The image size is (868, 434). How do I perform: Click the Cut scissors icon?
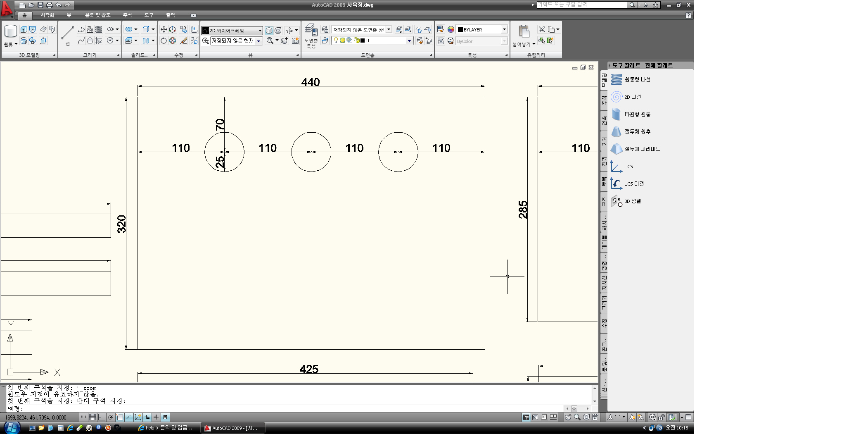541,29
